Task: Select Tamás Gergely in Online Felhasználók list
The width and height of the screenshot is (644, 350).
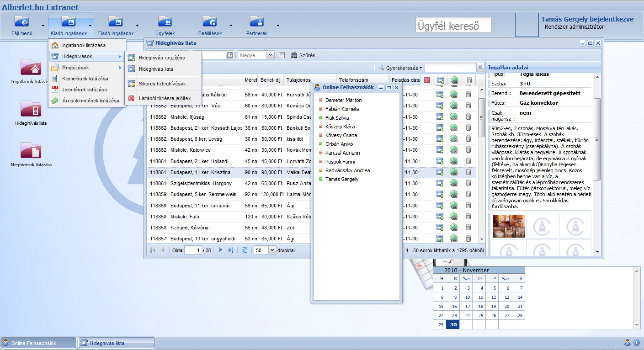Action: (341, 179)
